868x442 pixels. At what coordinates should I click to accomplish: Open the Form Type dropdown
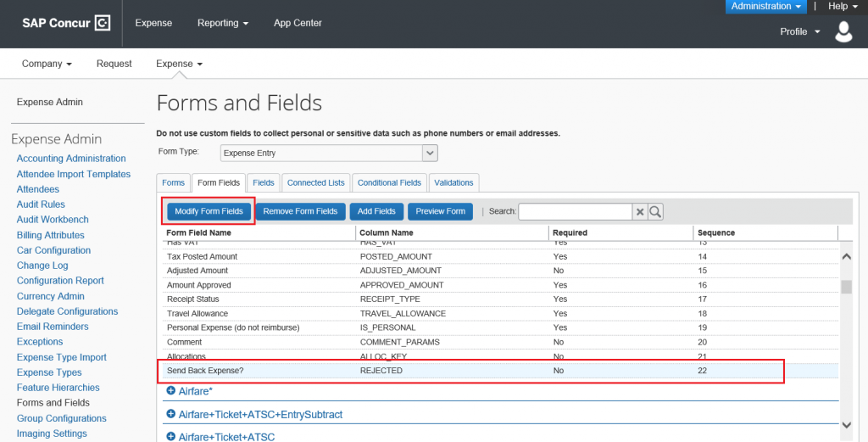click(430, 153)
